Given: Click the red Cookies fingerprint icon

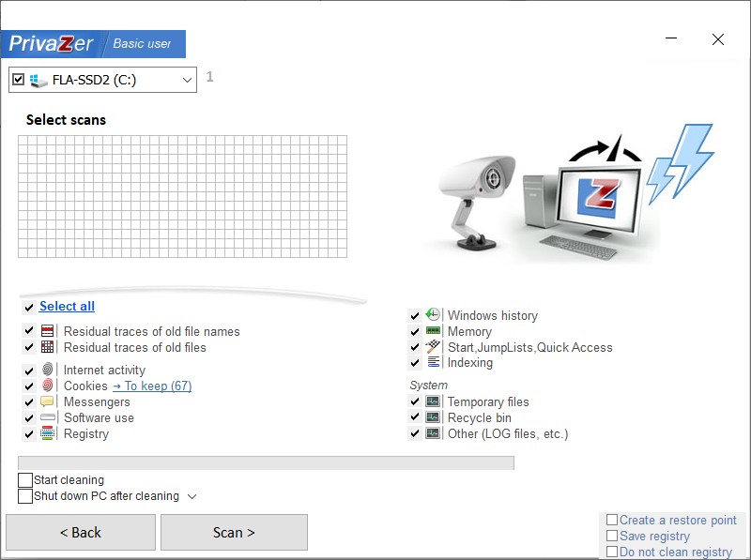Looking at the screenshot, I should 48,385.
